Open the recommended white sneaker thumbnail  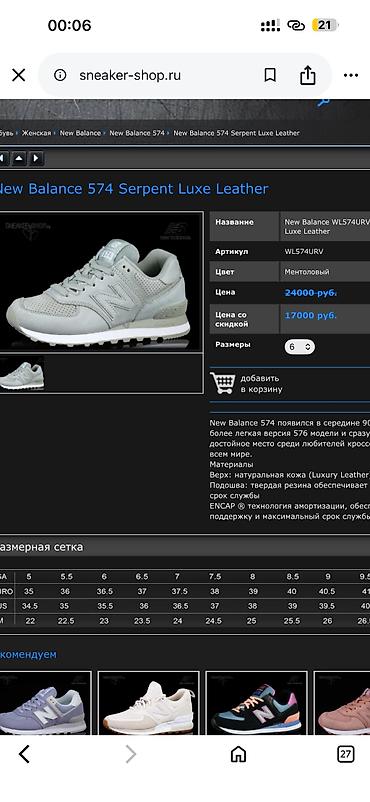(x=148, y=703)
